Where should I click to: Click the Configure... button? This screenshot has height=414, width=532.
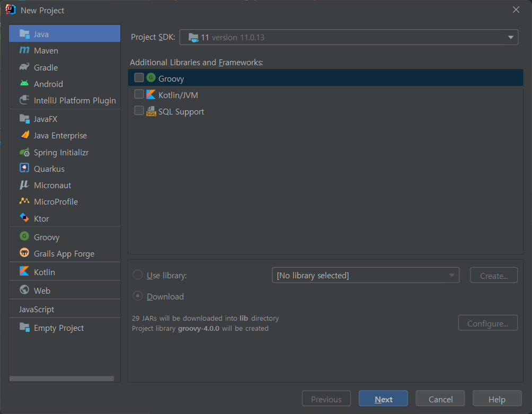(488, 323)
